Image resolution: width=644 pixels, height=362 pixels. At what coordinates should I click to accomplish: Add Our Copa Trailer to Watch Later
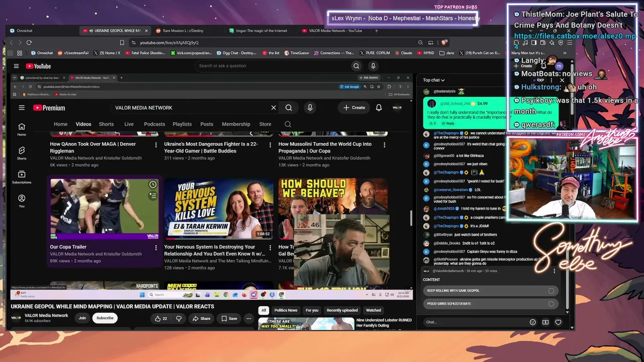[x=153, y=185]
